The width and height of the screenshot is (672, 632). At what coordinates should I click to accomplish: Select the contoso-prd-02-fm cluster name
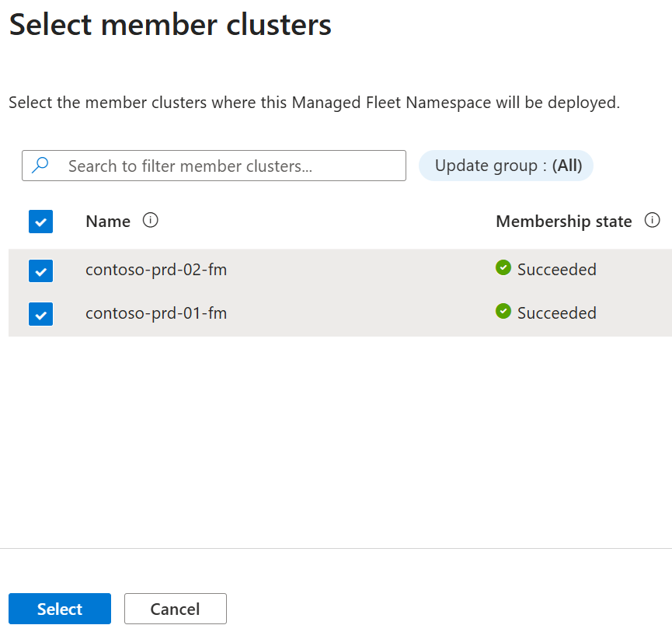tap(156, 270)
